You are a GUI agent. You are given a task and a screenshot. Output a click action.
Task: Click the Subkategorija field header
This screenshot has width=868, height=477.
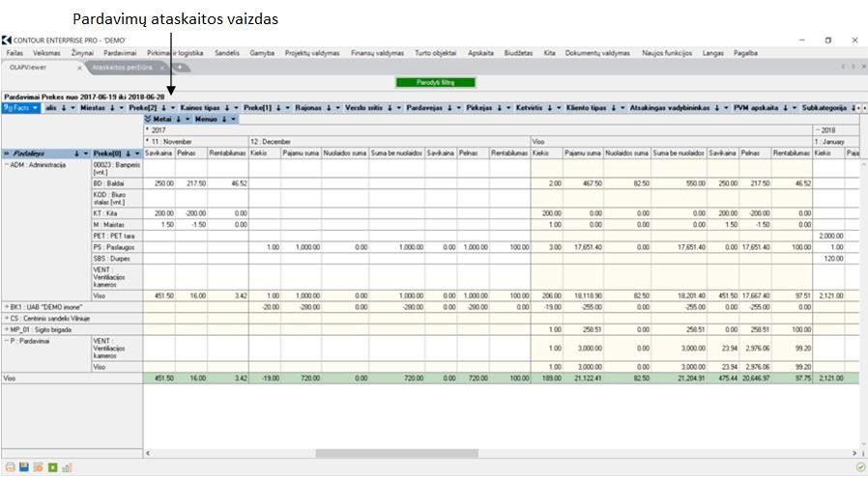coord(825,108)
